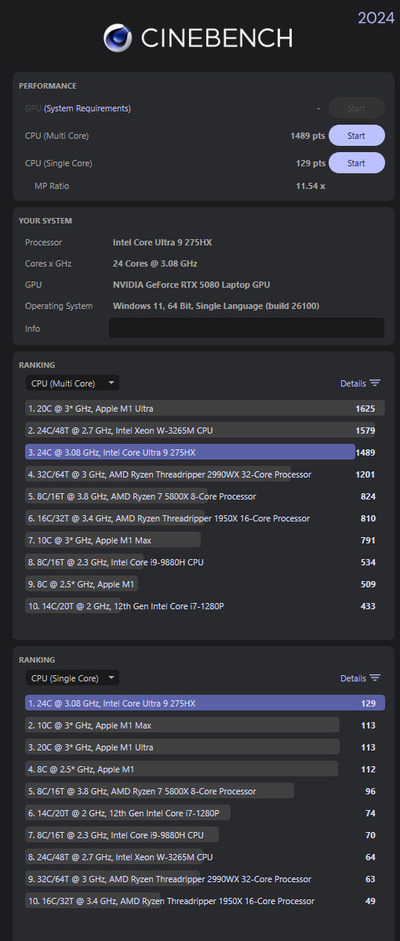The image size is (400, 941).
Task: Open the CPU (Multi Core) ranking dropdown
Action: click(72, 383)
